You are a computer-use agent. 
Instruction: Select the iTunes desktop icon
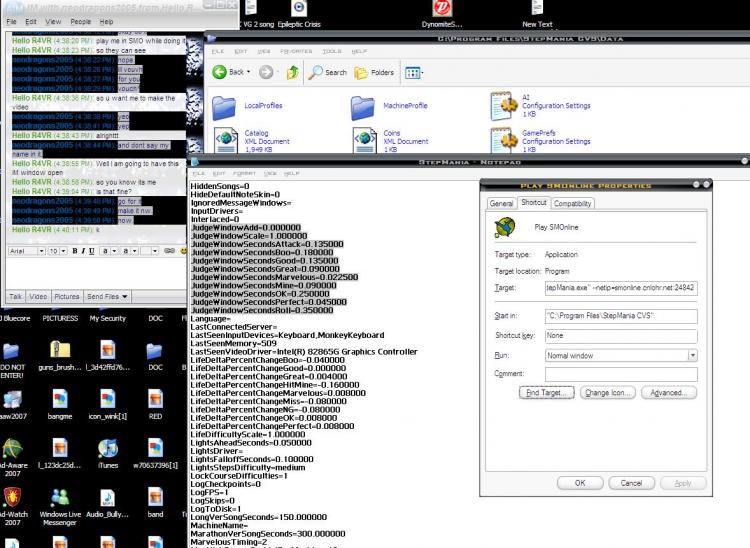108,453
